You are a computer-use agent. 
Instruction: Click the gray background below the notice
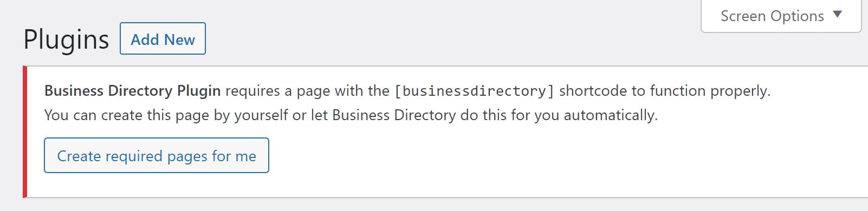(433, 205)
